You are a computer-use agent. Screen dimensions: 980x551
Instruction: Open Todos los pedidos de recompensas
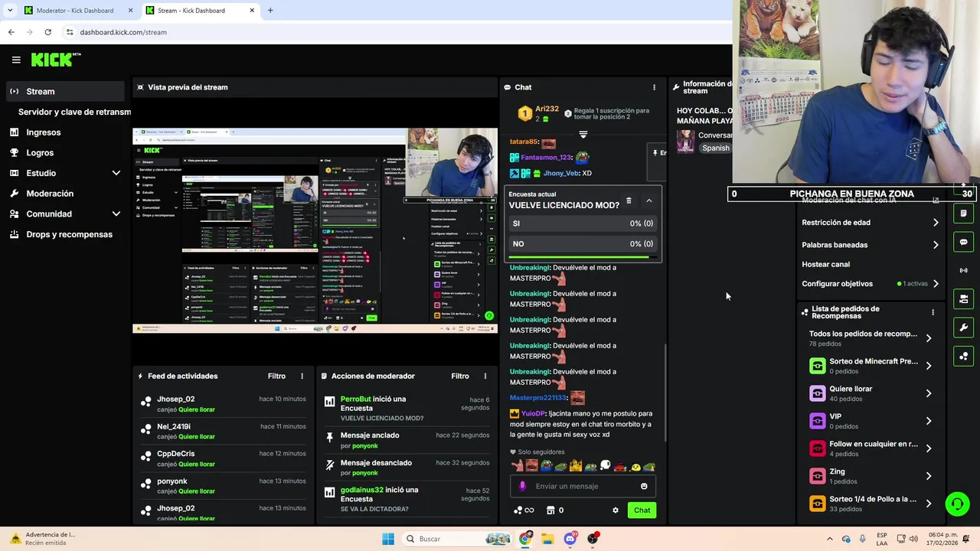(x=871, y=338)
